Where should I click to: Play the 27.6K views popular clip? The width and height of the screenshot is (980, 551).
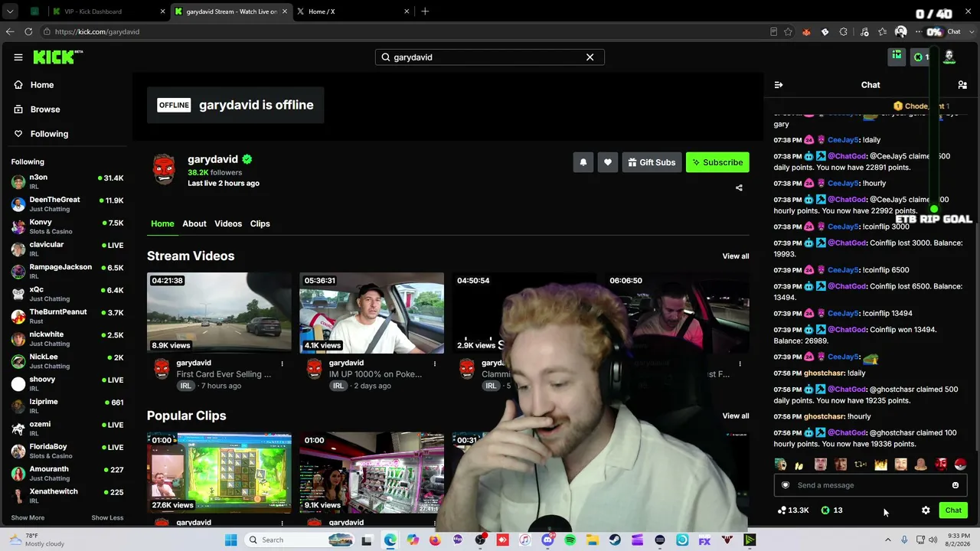point(219,473)
